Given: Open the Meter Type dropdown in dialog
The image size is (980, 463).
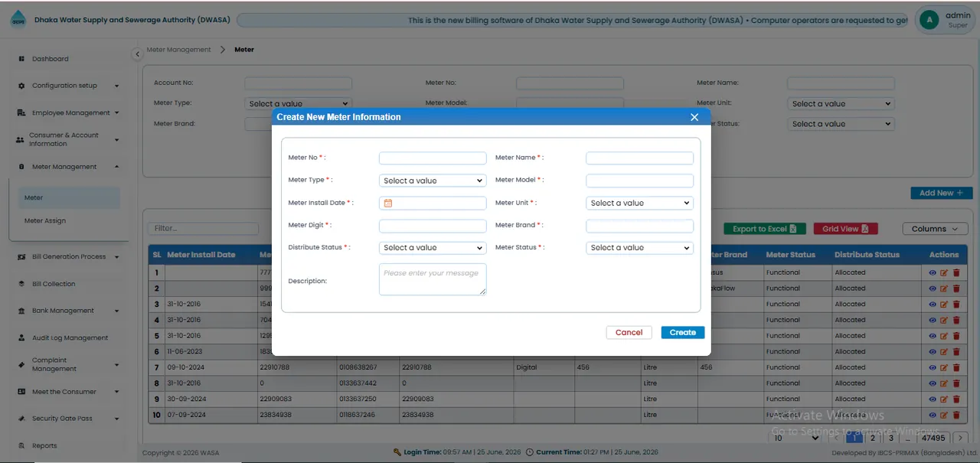Looking at the screenshot, I should tap(433, 181).
